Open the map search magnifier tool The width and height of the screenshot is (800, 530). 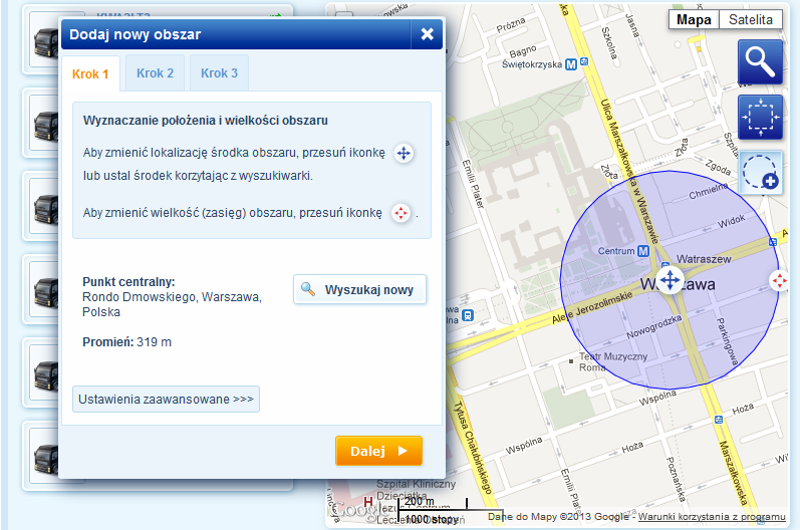(x=760, y=62)
